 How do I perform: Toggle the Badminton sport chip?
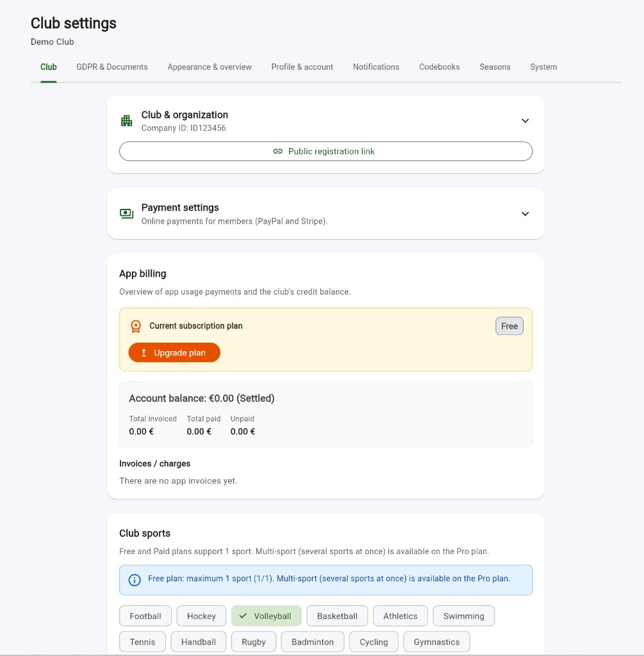(313, 642)
